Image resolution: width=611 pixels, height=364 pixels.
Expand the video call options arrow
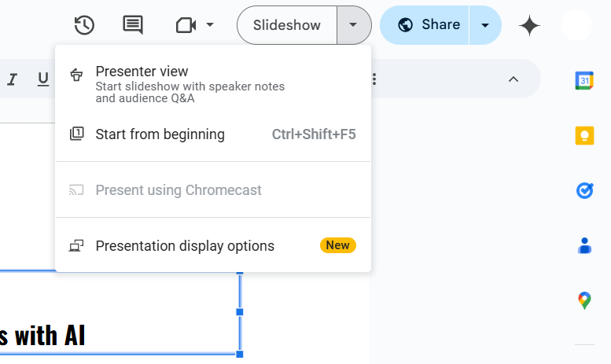coord(210,25)
